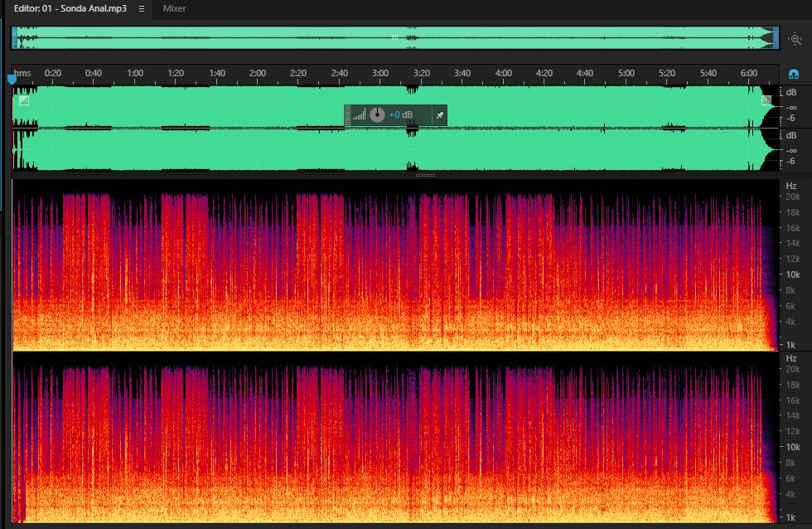Click the 4:40 mark on the time ruler
The height and width of the screenshot is (529, 812).
click(x=585, y=73)
